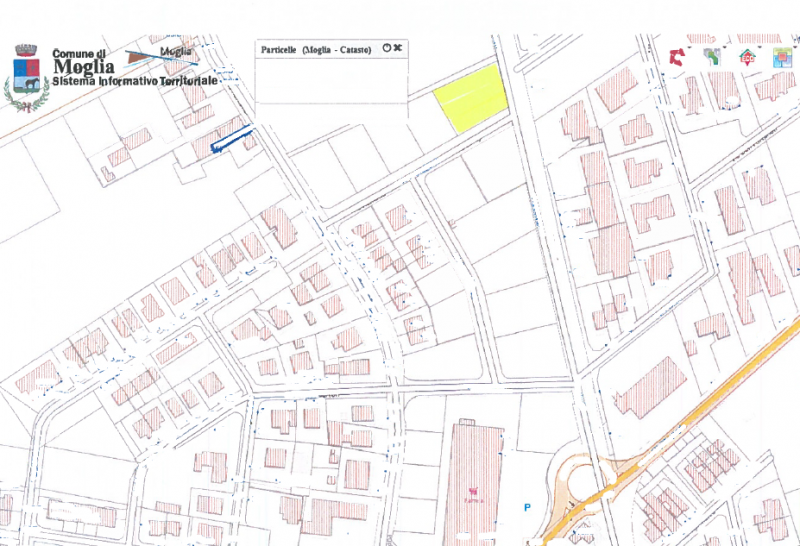The image size is (800, 546).
Task: Select the yellow highlighted parcel on the map
Action: (472, 99)
